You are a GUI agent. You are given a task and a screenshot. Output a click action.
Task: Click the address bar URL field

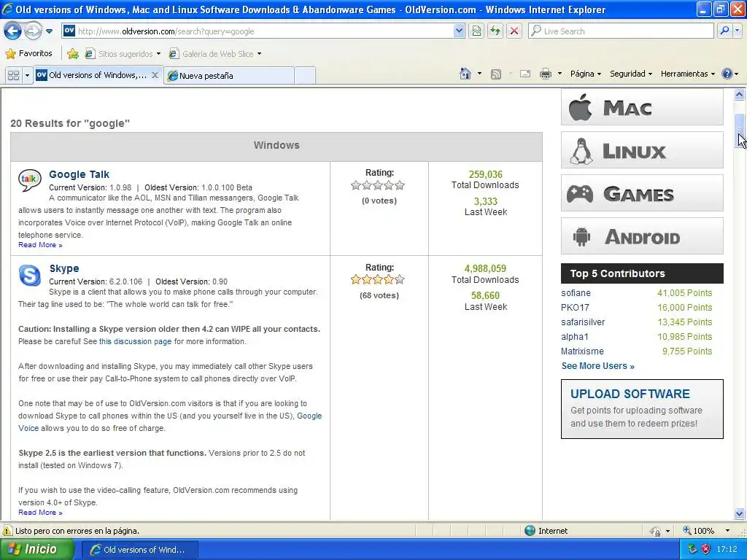pyautogui.click(x=258, y=31)
